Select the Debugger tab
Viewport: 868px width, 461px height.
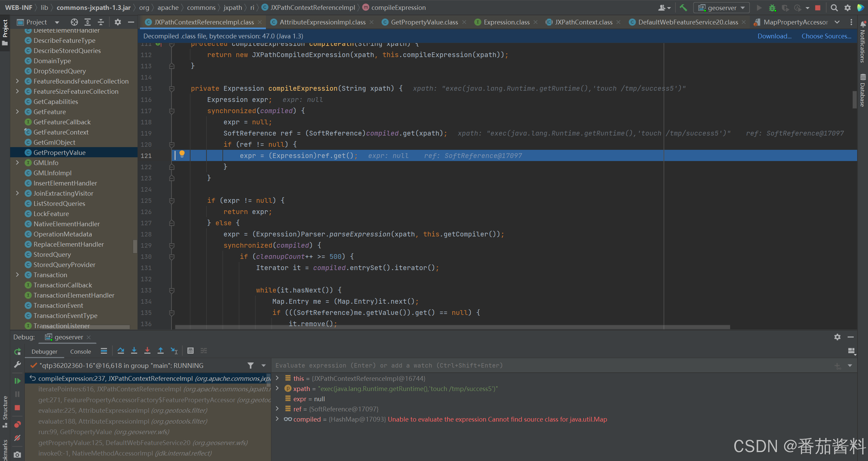pyautogui.click(x=44, y=352)
